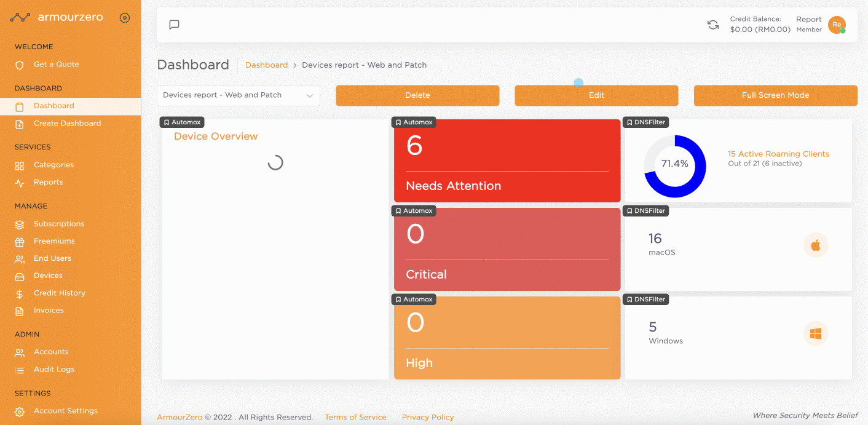Viewport: 868px width, 425px height.
Task: Click the drive icon beside Devices
Action: (20, 276)
